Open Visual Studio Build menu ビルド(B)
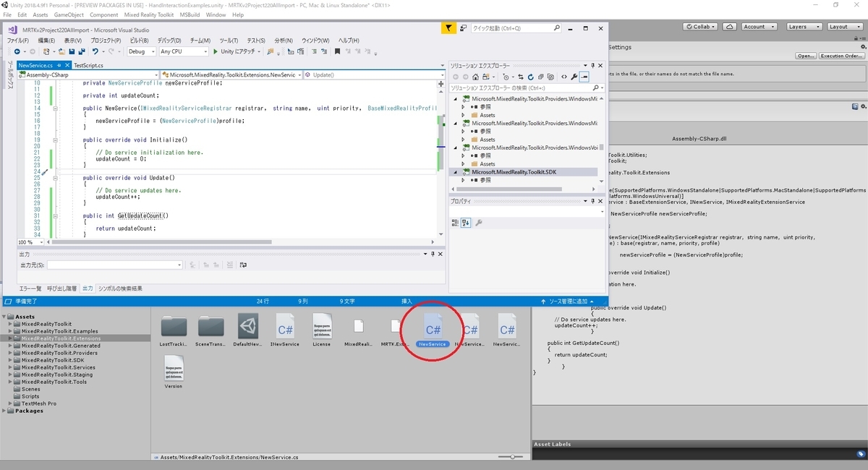Screen dimensions: 868x470 (x=140, y=40)
